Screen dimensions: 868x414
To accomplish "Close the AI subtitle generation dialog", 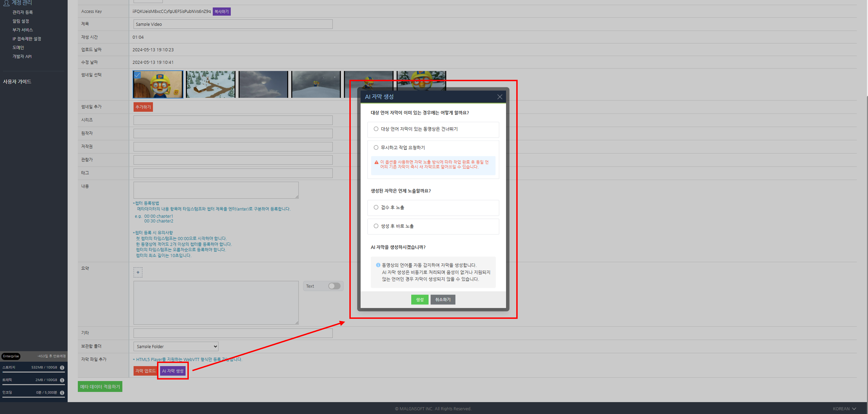I will [500, 97].
